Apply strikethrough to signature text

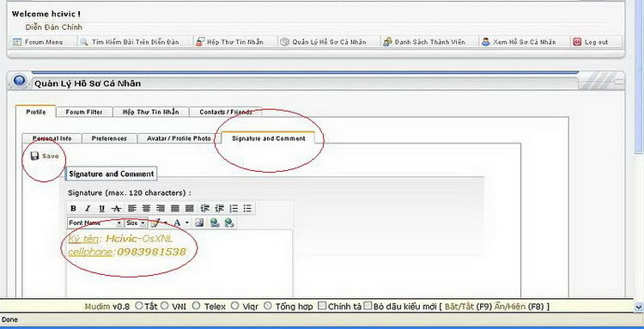click(117, 208)
